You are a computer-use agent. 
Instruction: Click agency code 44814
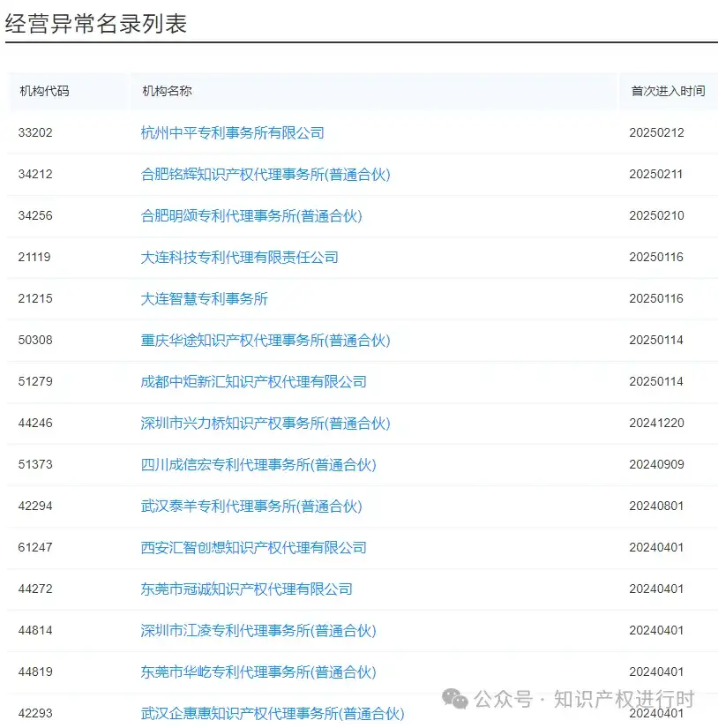tap(35, 630)
